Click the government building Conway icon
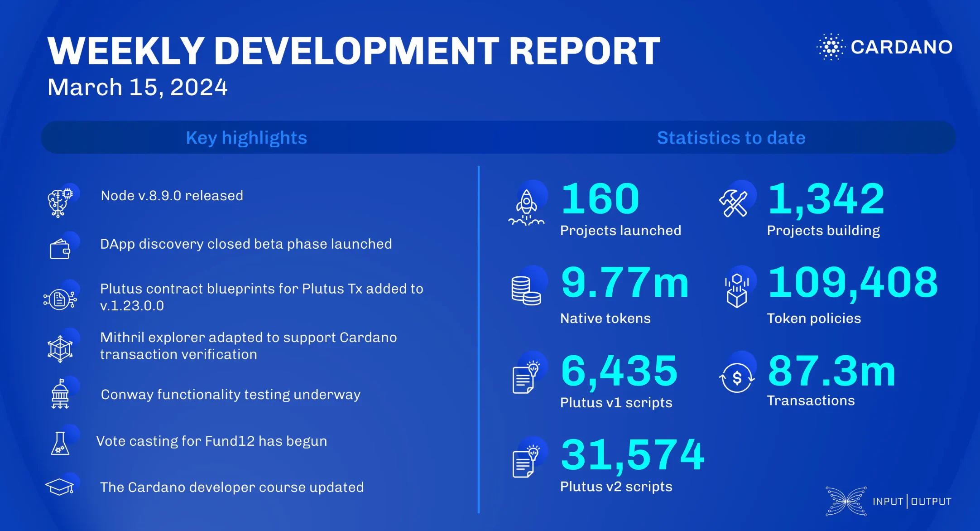Screen dimensions: 980x531 (60, 394)
